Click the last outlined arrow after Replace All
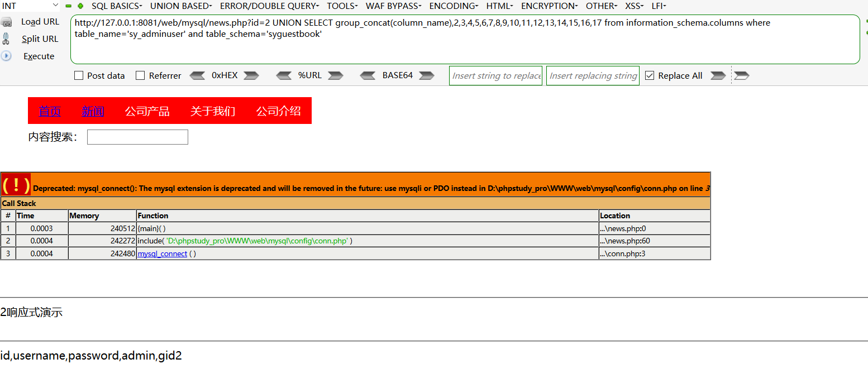 [x=741, y=75]
